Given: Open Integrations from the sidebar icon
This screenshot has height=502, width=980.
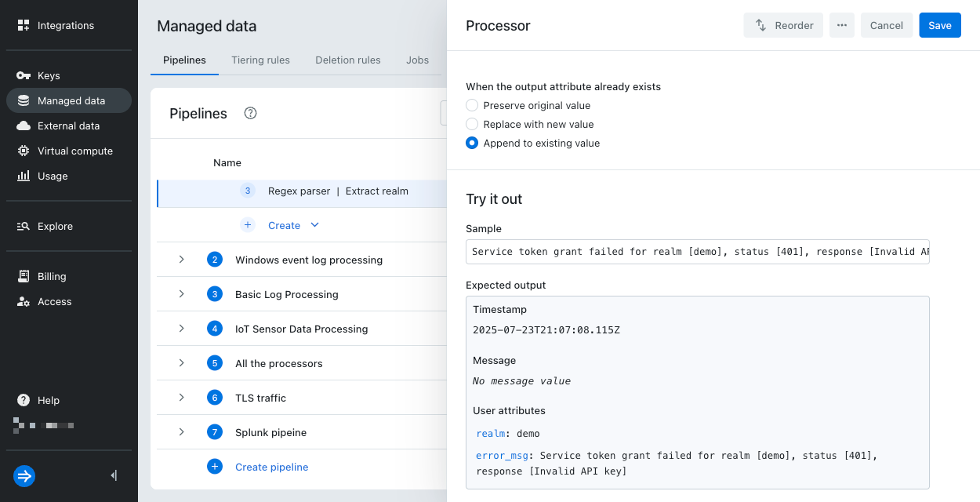Looking at the screenshot, I should 24,25.
